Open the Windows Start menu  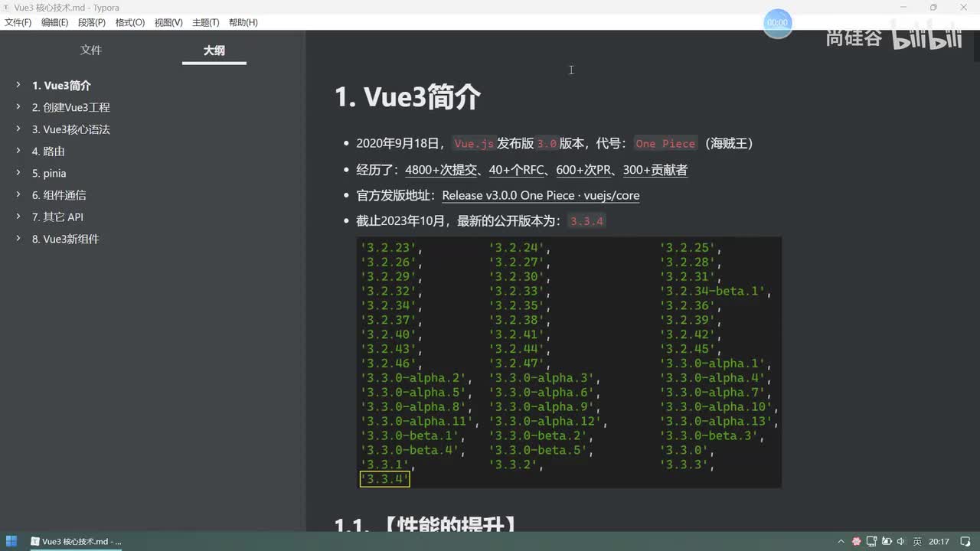click(10, 541)
